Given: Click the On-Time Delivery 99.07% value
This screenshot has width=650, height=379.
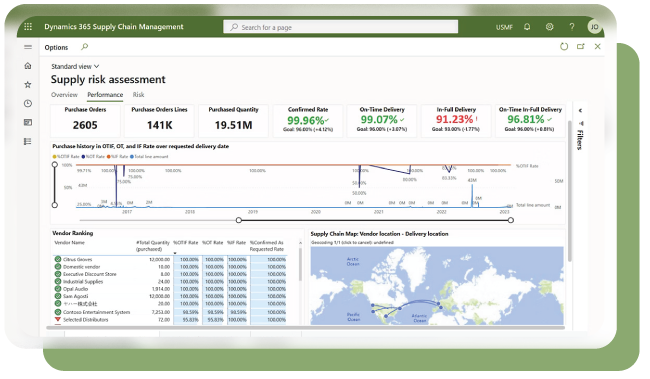Looking at the screenshot, I should click(x=379, y=119).
